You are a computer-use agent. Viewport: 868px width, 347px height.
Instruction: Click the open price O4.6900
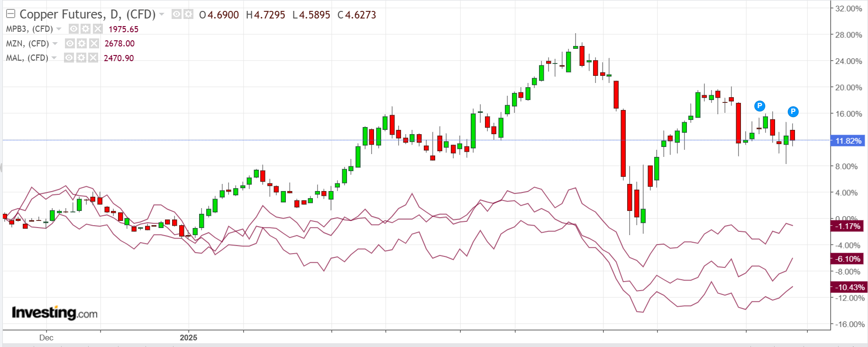coord(219,15)
